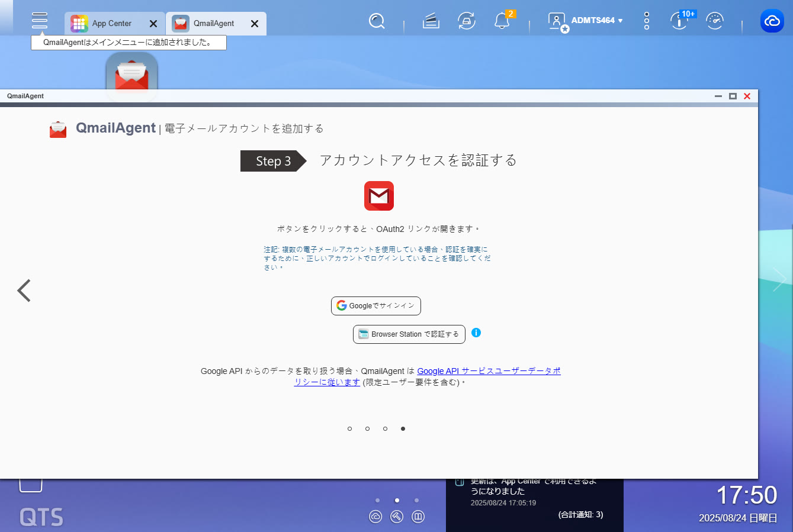Go back using the left chevron arrow
Screen dimensions: 793x532
click(24, 291)
